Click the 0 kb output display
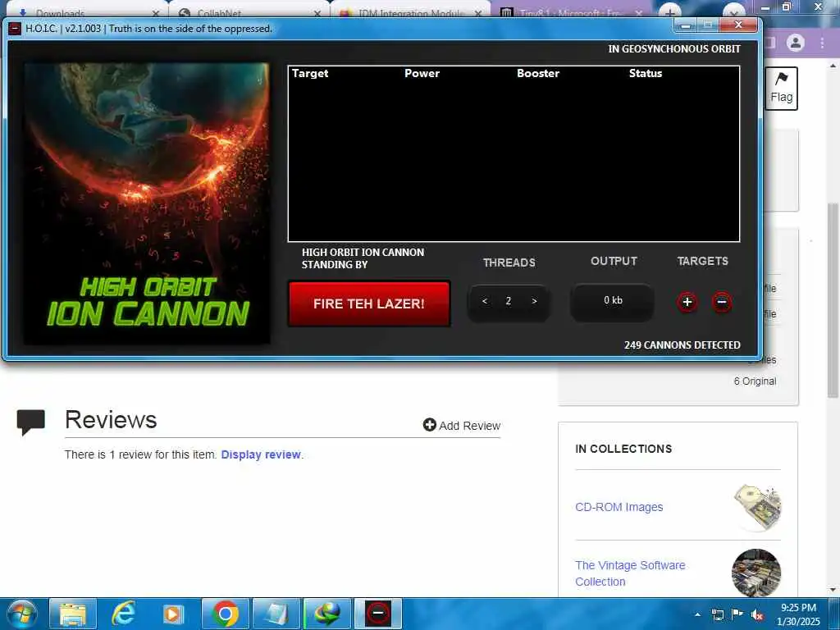 click(612, 301)
